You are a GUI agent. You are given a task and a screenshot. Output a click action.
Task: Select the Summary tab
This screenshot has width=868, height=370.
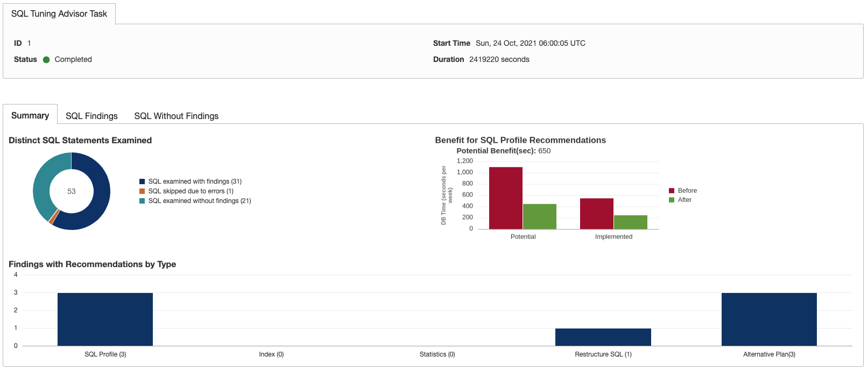30,115
